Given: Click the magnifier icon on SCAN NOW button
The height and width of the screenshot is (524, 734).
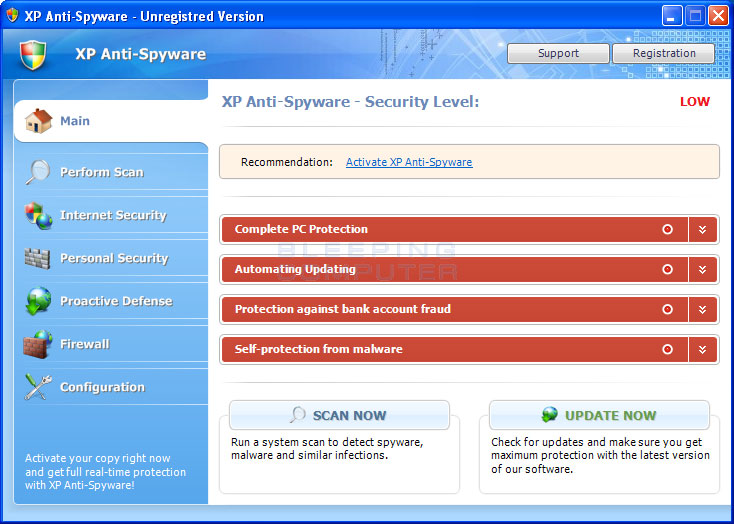Looking at the screenshot, I should pos(298,415).
